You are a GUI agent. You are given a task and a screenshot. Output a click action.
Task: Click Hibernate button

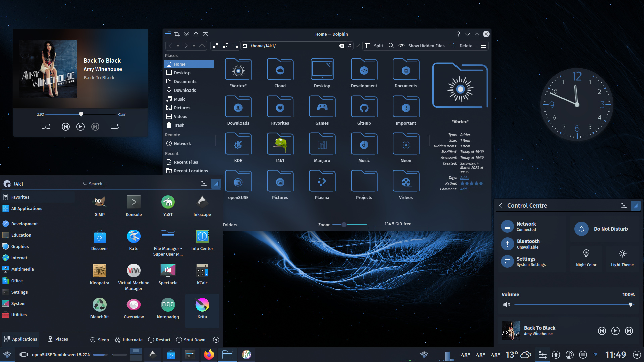coord(128,340)
